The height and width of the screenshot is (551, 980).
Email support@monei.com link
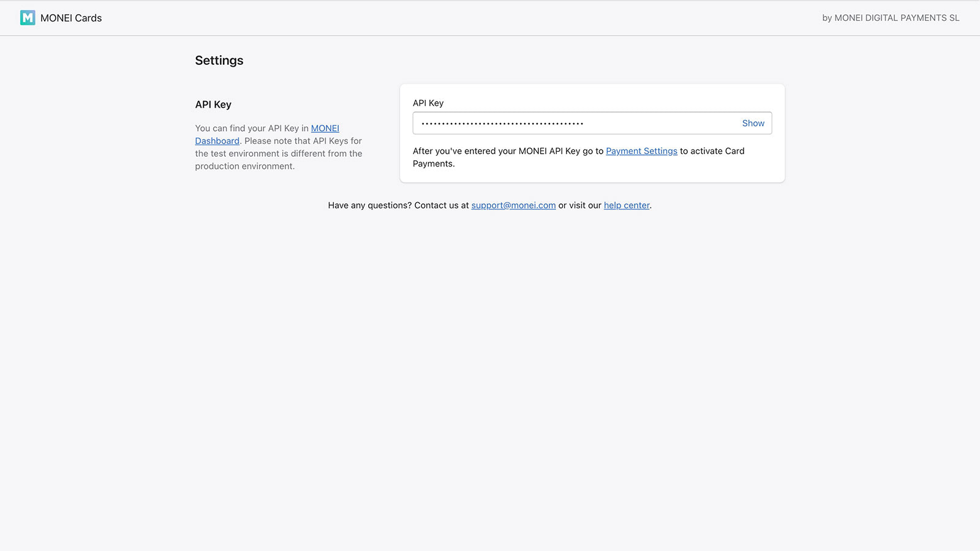point(513,206)
